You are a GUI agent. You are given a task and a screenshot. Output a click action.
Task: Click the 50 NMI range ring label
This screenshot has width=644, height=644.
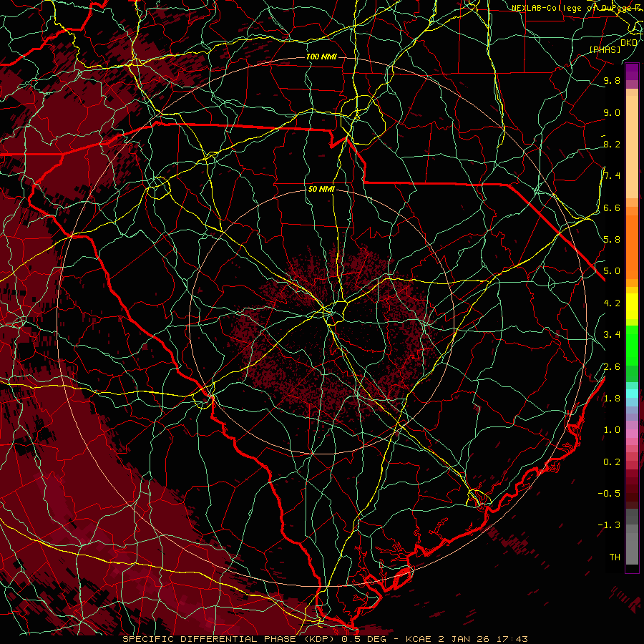click(x=321, y=190)
